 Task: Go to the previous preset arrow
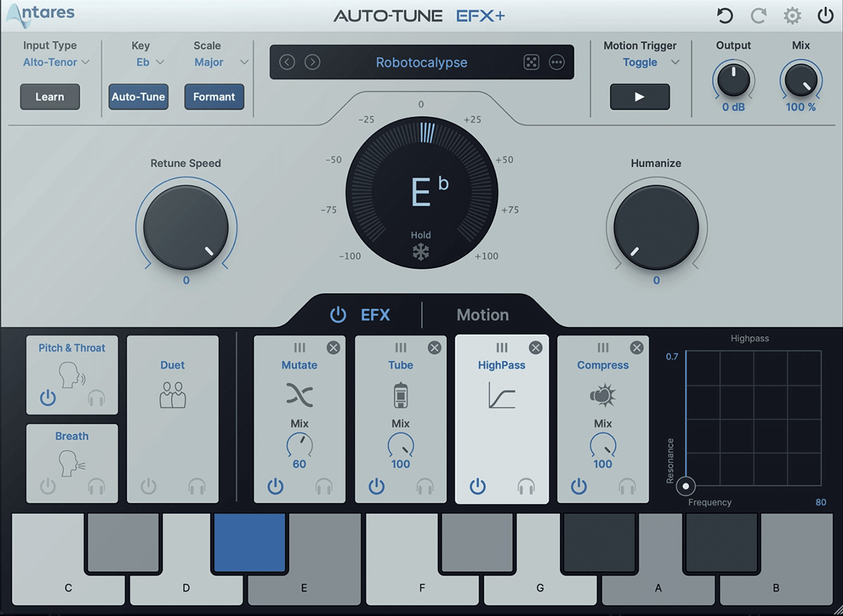(287, 62)
